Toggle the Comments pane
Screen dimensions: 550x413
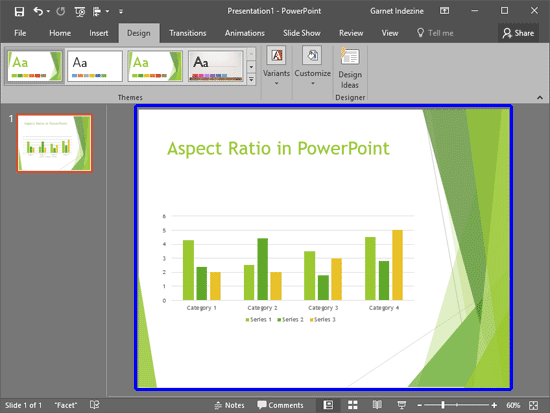point(280,405)
